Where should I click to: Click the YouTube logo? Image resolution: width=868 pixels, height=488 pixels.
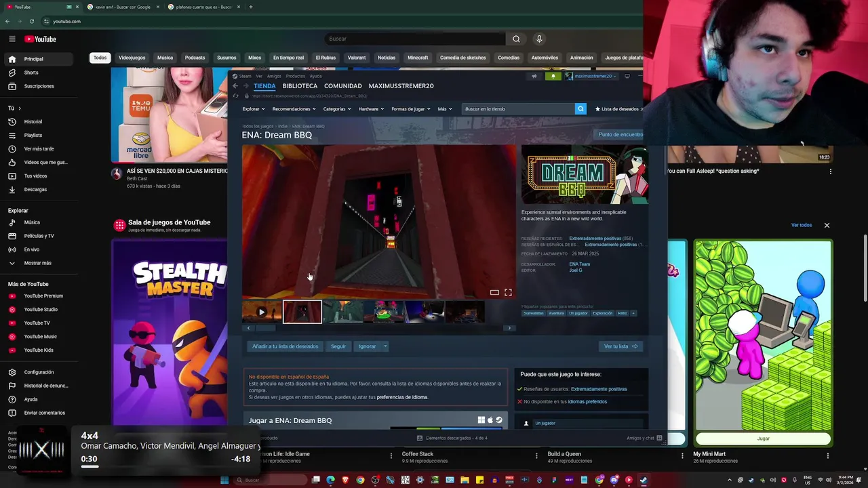[40, 39]
